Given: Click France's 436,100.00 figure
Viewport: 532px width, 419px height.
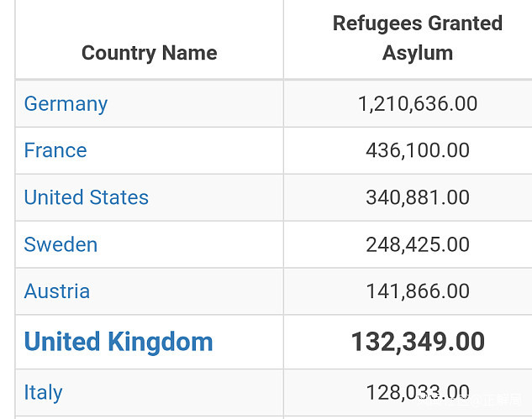Looking at the screenshot, I should (417, 151).
